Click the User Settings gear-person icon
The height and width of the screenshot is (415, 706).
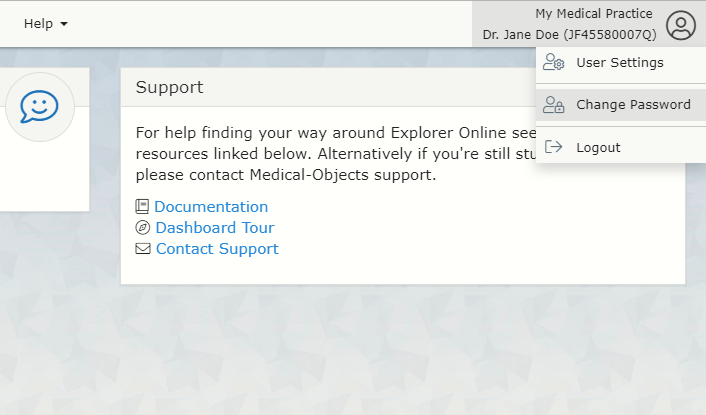click(554, 63)
